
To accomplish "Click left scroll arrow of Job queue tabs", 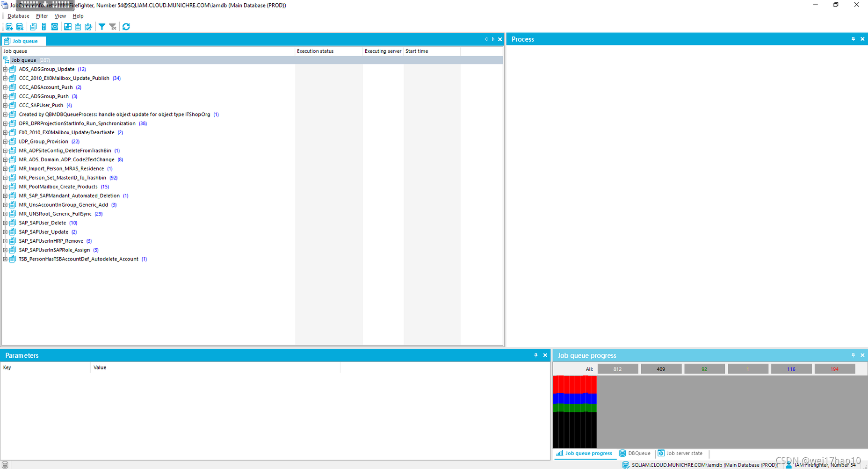I will click(x=486, y=39).
